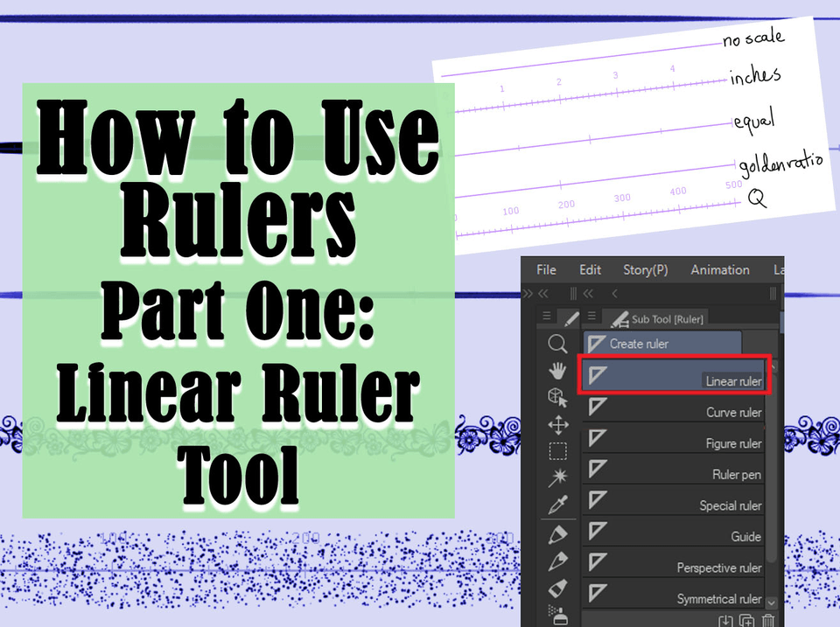Screen dimensions: 840x627
Task: Select the Auto select magic wand tool
Action: (x=557, y=477)
